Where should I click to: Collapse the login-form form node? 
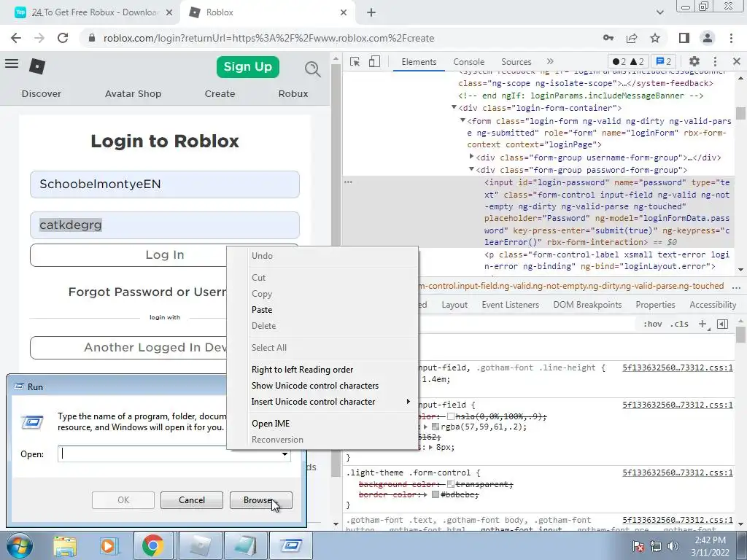click(462, 120)
